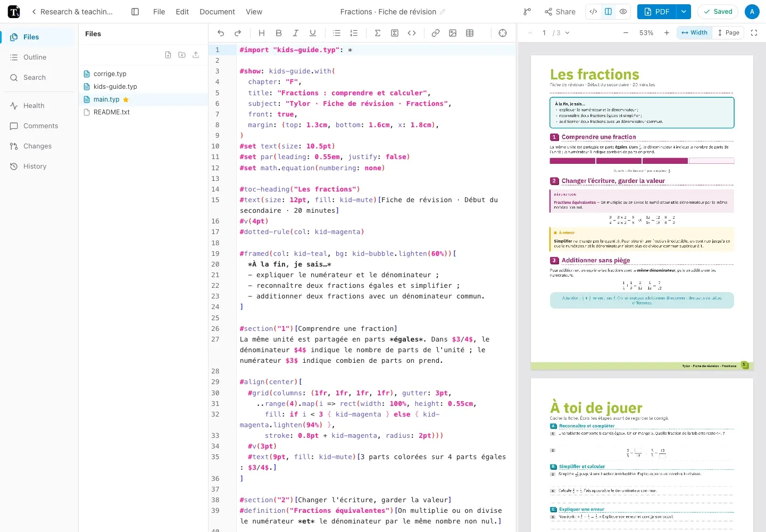The image size is (766, 532).
Task: Go back to Research & teaching project
Action: 72,12
